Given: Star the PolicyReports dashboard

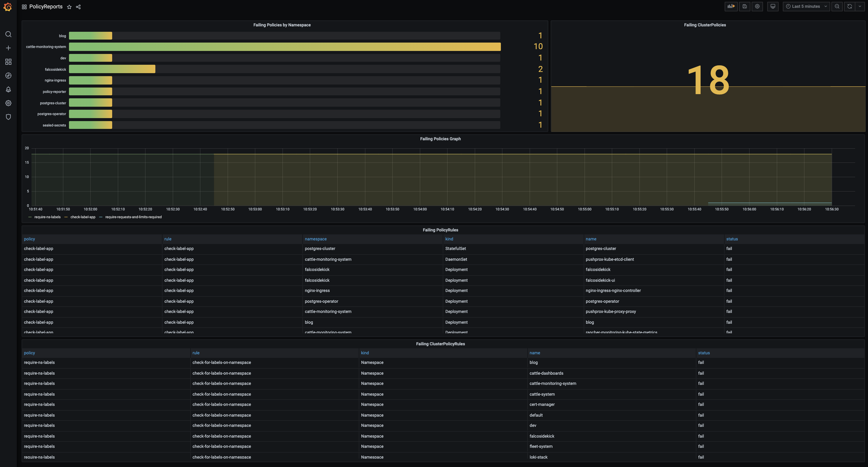Looking at the screenshot, I should (x=69, y=7).
